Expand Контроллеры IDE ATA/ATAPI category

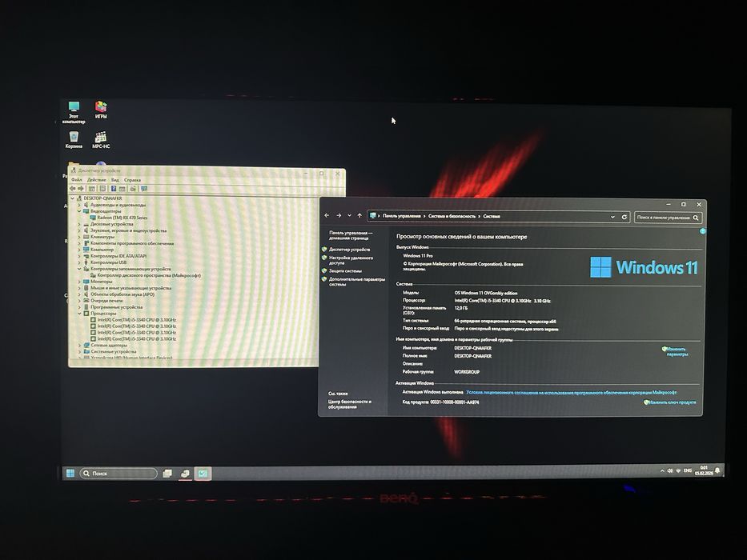[79, 256]
